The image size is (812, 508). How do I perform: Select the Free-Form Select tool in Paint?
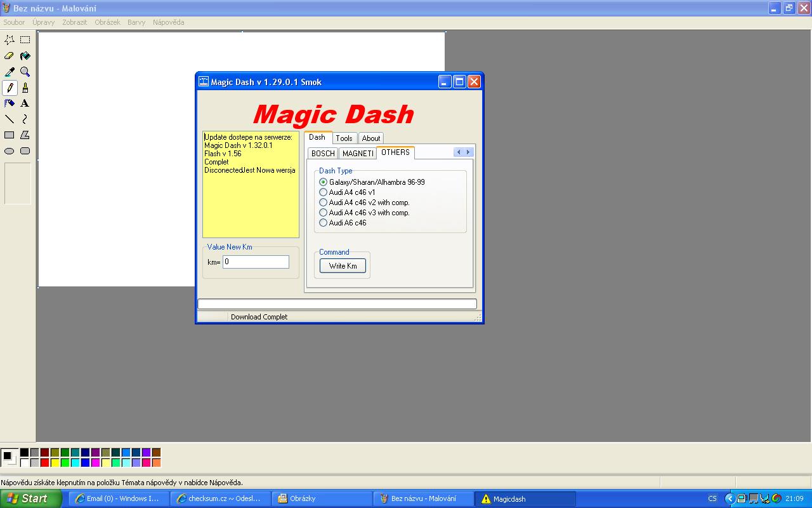coord(10,39)
